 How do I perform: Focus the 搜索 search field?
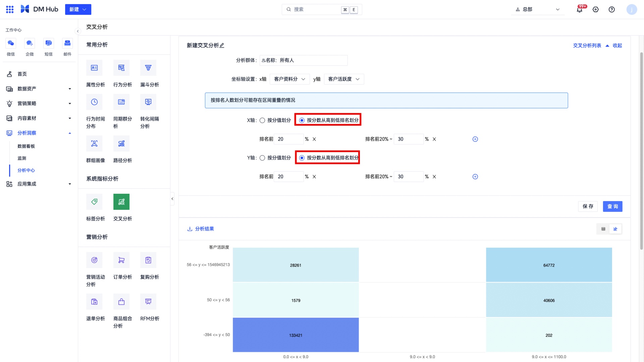(x=322, y=9)
